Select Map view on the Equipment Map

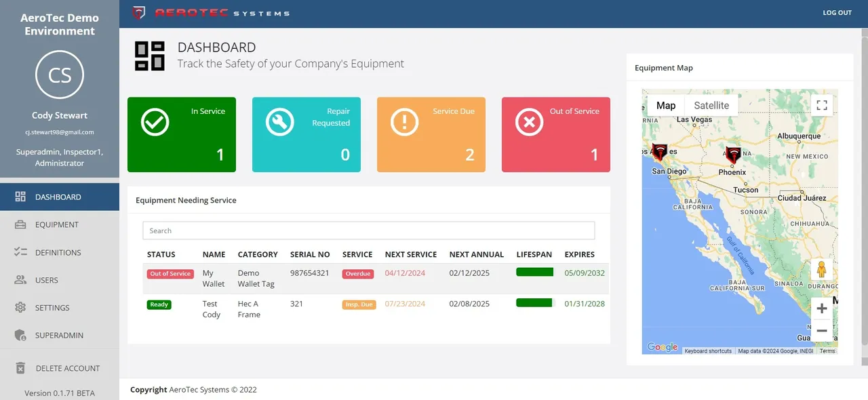tap(665, 105)
